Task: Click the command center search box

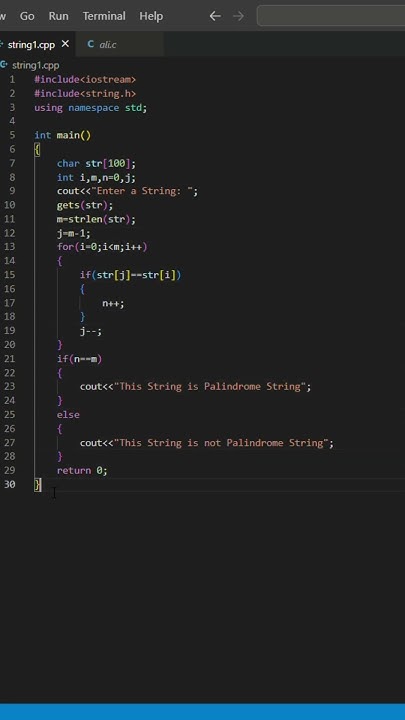Action: [x=331, y=16]
